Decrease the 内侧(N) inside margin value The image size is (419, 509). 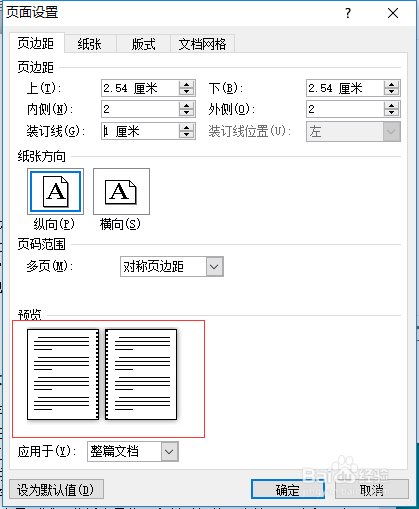point(187,113)
